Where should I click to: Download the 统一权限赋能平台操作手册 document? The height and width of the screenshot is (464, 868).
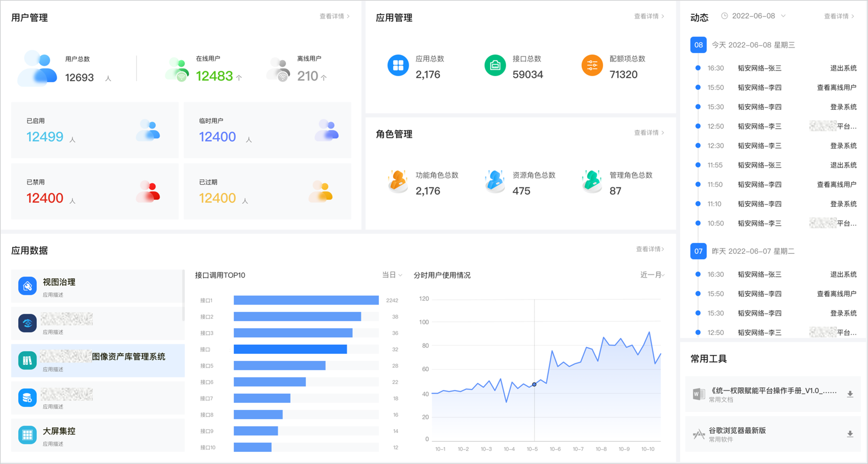tap(850, 394)
